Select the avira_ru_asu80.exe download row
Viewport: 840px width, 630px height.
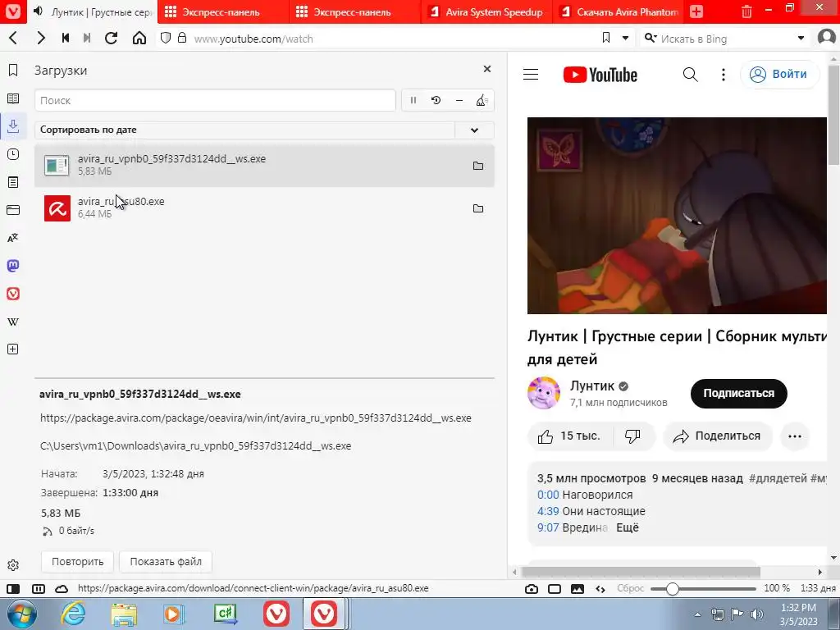tap(264, 208)
